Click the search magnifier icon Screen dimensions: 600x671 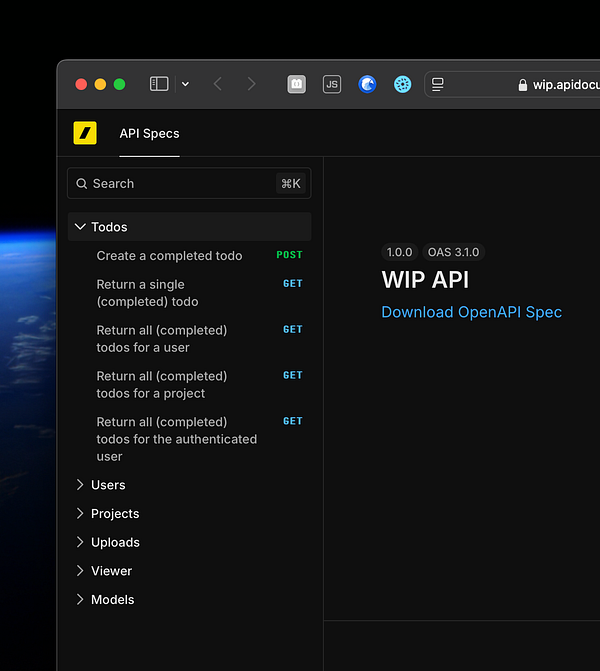coord(82,184)
